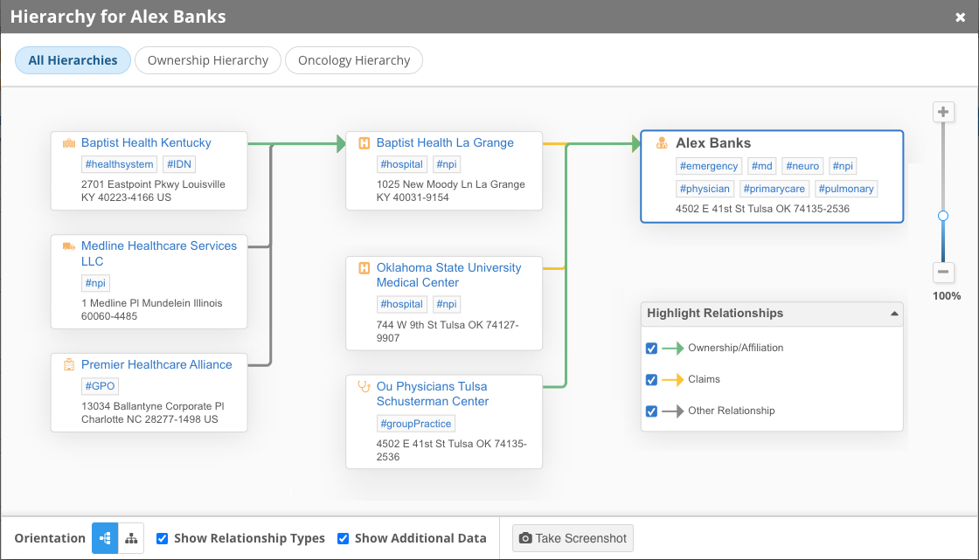Open the Baptist Health Kentucky link
979x560 pixels.
pyautogui.click(x=146, y=143)
